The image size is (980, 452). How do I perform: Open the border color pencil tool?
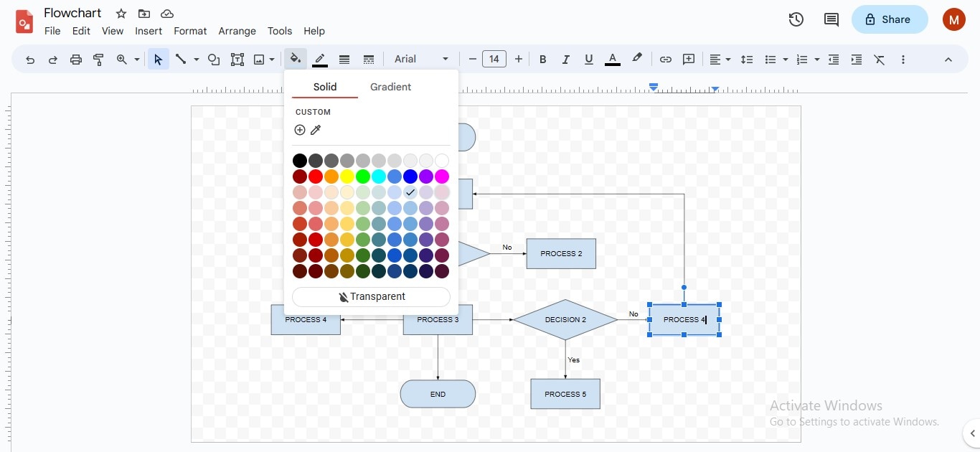pyautogui.click(x=320, y=60)
